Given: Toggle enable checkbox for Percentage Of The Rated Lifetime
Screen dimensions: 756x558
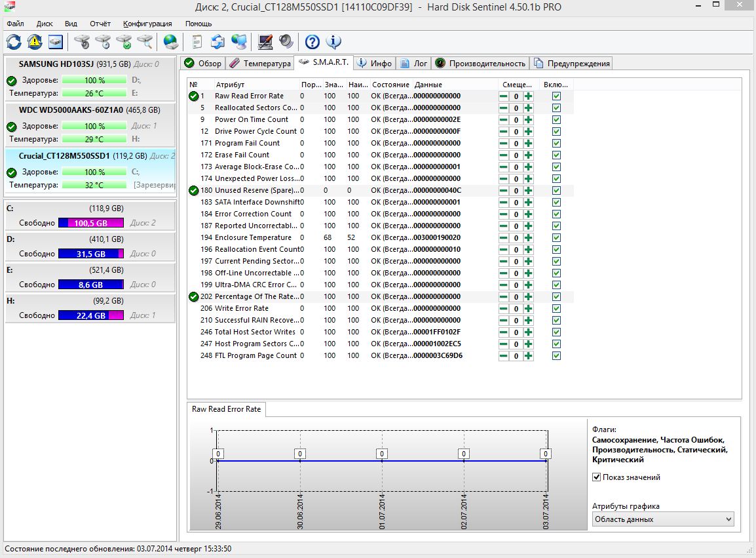Looking at the screenshot, I should coord(556,296).
